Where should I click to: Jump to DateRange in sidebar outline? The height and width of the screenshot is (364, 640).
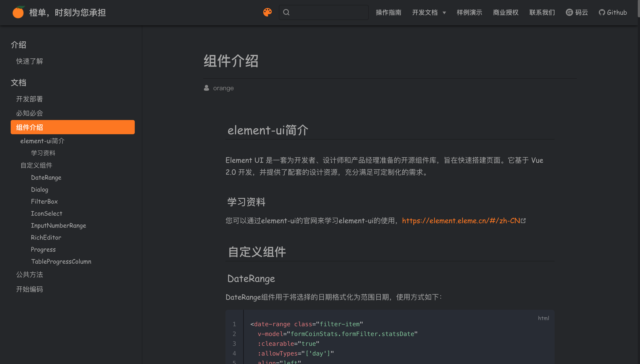(x=46, y=178)
